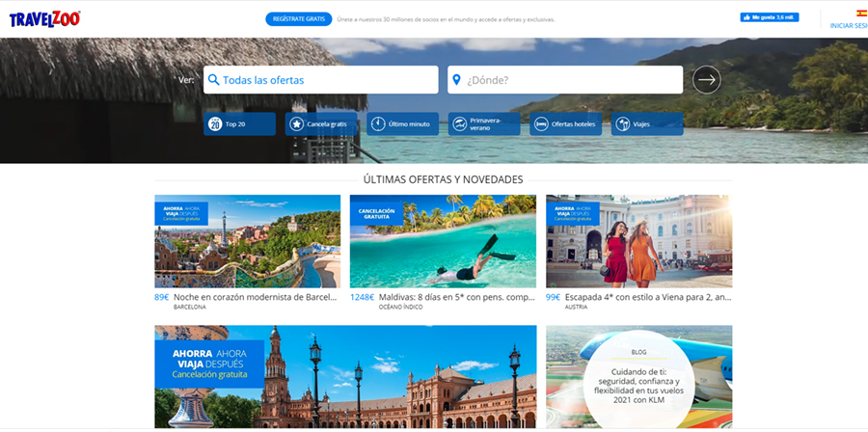This screenshot has height=432, width=868.
Task: Open the Maldivas snorkeling offer image
Action: point(443,241)
